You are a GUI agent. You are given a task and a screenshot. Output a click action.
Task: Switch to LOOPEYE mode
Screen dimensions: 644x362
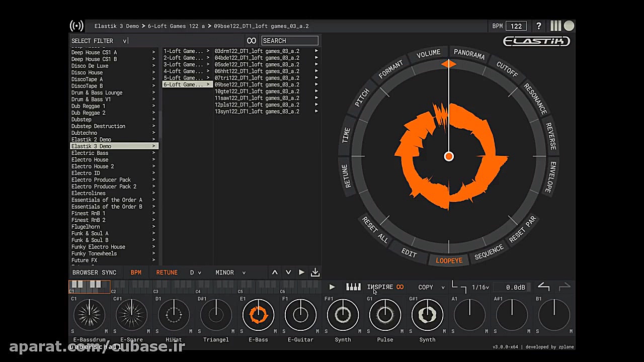click(449, 260)
